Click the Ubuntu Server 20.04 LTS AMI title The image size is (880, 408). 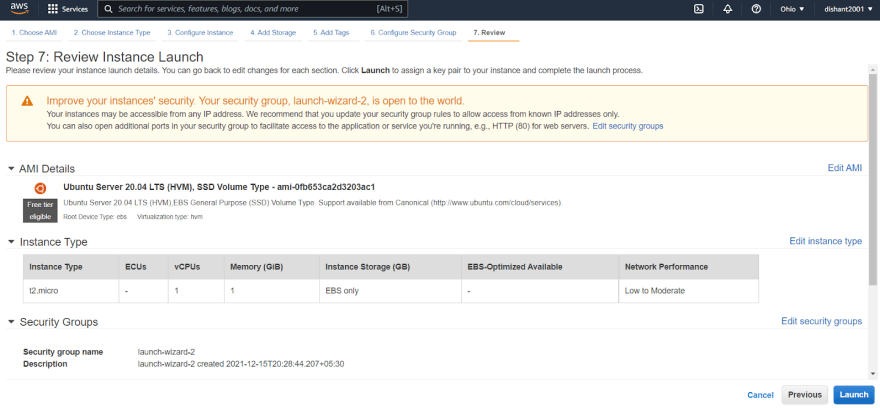tap(219, 186)
